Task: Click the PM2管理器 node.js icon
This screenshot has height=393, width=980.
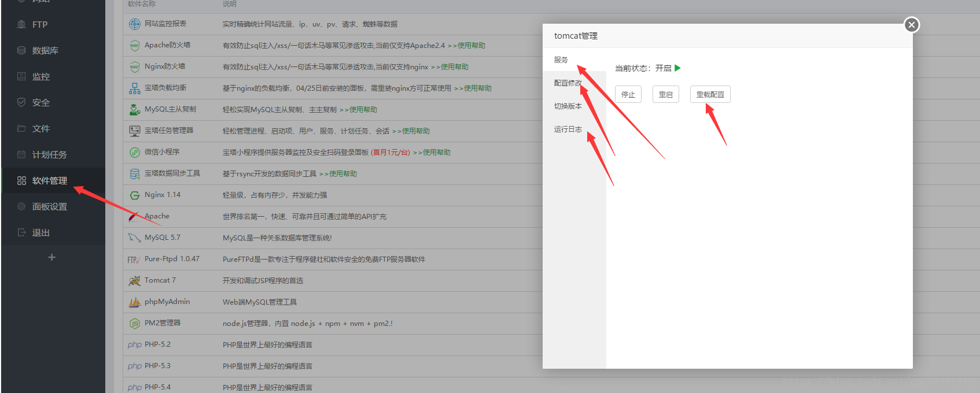Action: point(135,323)
